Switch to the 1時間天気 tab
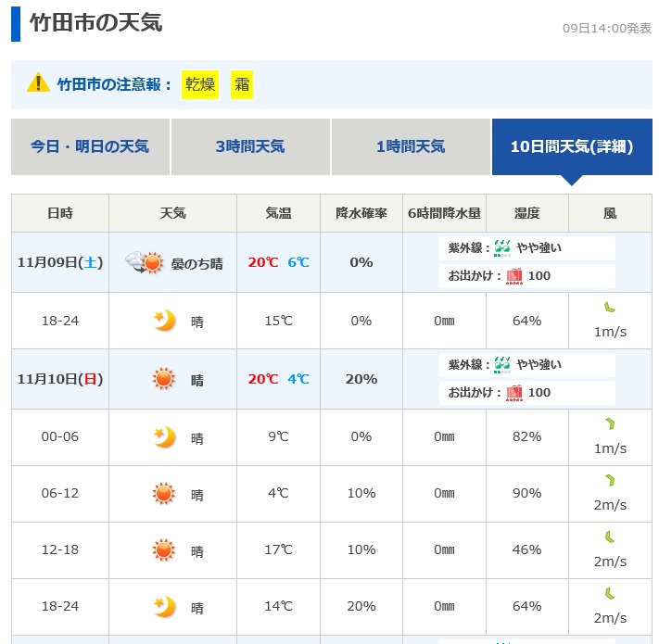 411,146
